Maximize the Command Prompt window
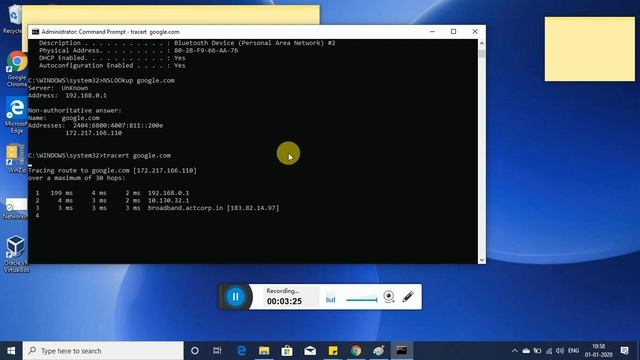The width and height of the screenshot is (640, 360). pyautogui.click(x=453, y=31)
